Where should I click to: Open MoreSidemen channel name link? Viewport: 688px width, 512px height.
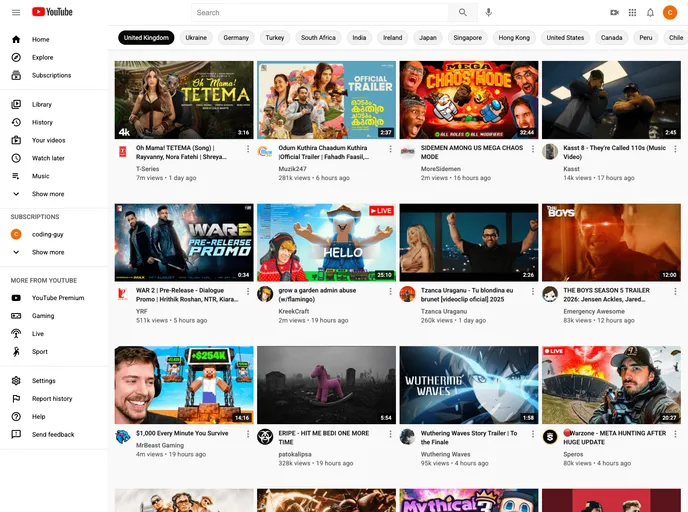[x=441, y=169]
